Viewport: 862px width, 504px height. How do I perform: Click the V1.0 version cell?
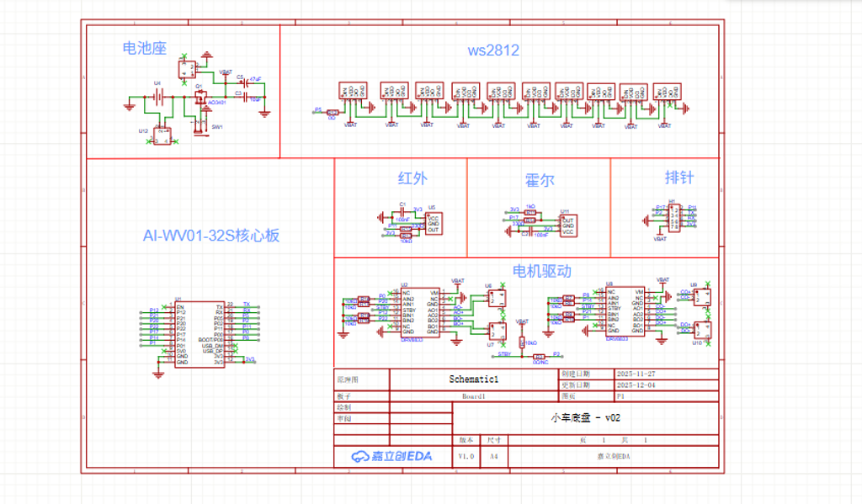point(466,456)
